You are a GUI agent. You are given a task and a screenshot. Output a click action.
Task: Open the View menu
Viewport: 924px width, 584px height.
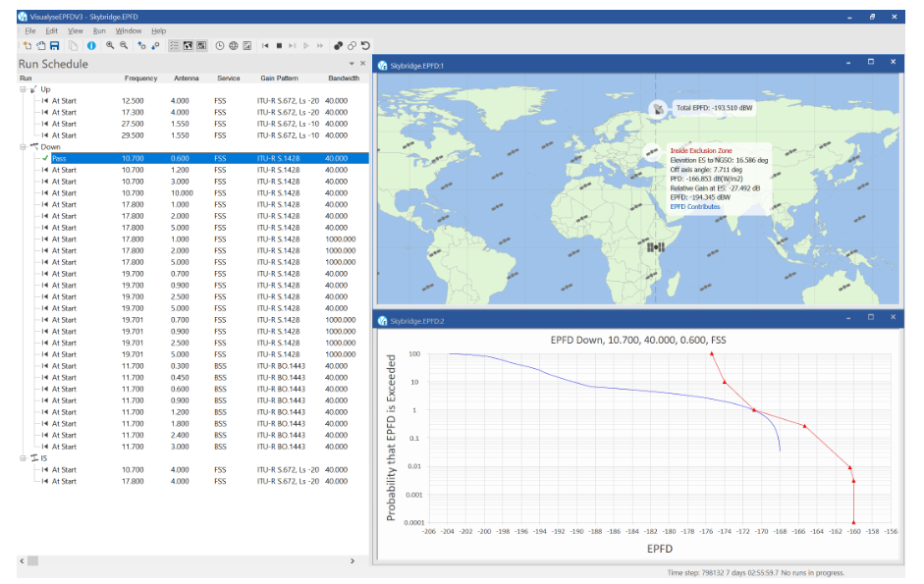tap(76, 30)
